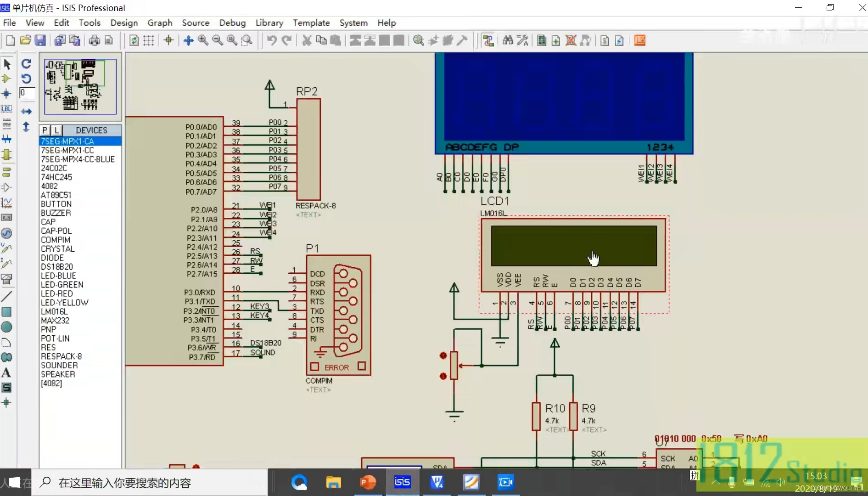
Task: Transfer netlist to ARES
Action: point(639,40)
